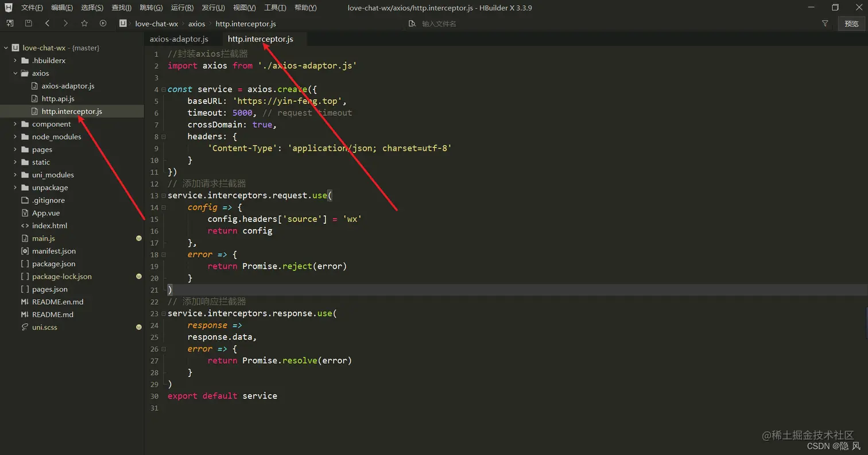The height and width of the screenshot is (455, 868).
Task: Click the App.vue file icon
Action: (25, 213)
